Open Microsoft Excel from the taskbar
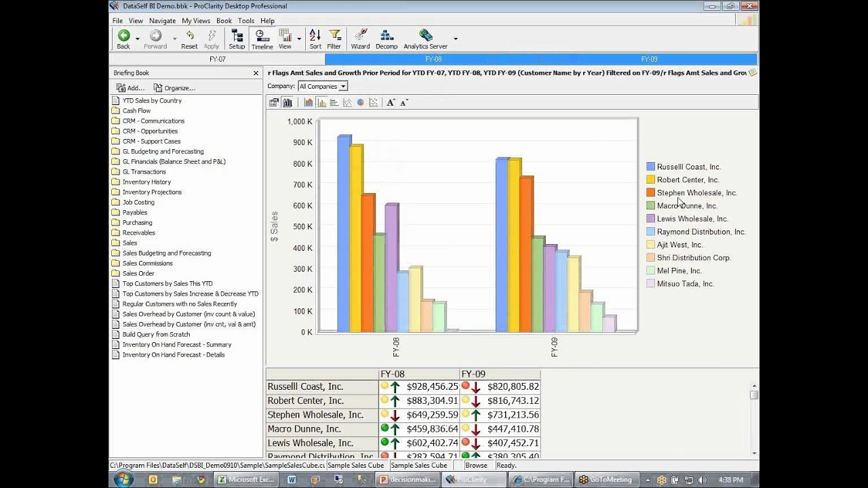The width and height of the screenshot is (868, 488). pyautogui.click(x=245, y=479)
